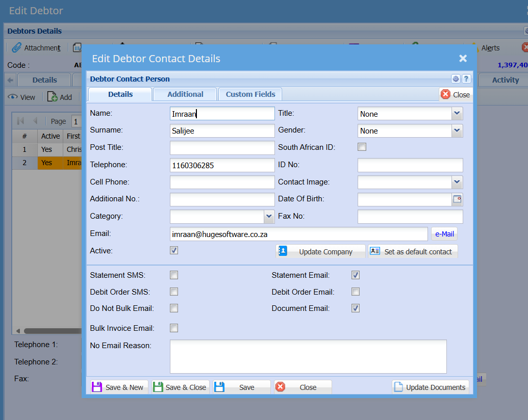Viewport: 528px width, 420px height.
Task: Select row 1 with Yes in contacts grid
Action: pyautogui.click(x=47, y=149)
